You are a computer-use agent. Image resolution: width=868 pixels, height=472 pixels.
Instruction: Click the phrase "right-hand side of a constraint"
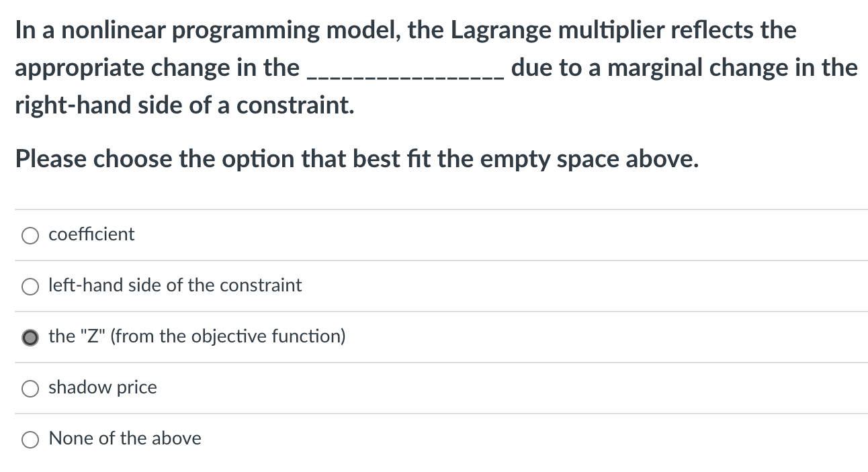point(185,105)
